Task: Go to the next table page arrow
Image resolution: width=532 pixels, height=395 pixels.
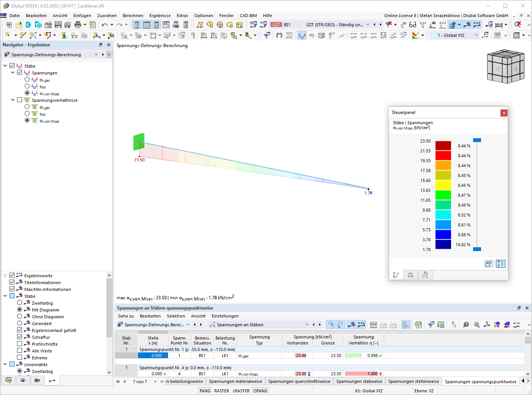Action: [155, 381]
